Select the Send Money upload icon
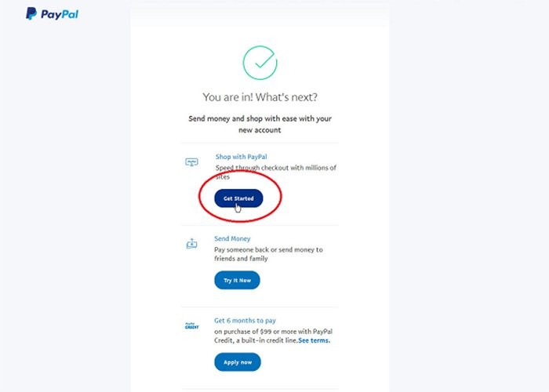The image size is (549, 392). coord(191,244)
